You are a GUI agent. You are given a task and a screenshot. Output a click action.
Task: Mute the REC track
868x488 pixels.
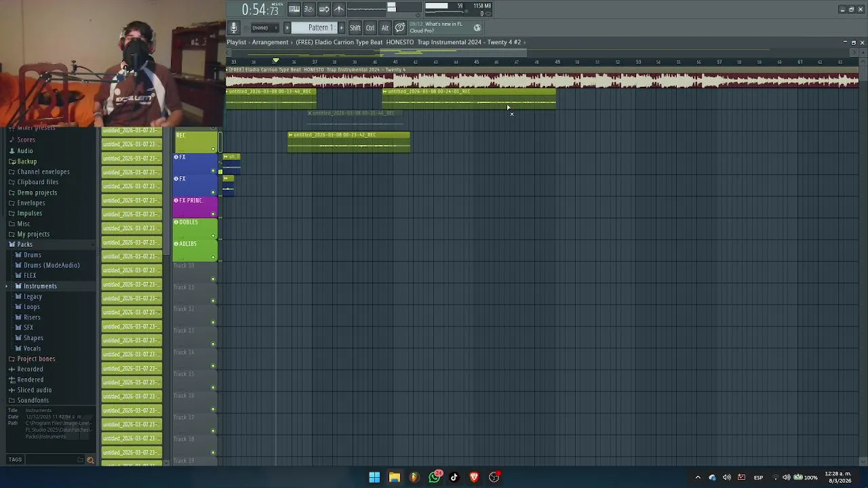click(213, 149)
